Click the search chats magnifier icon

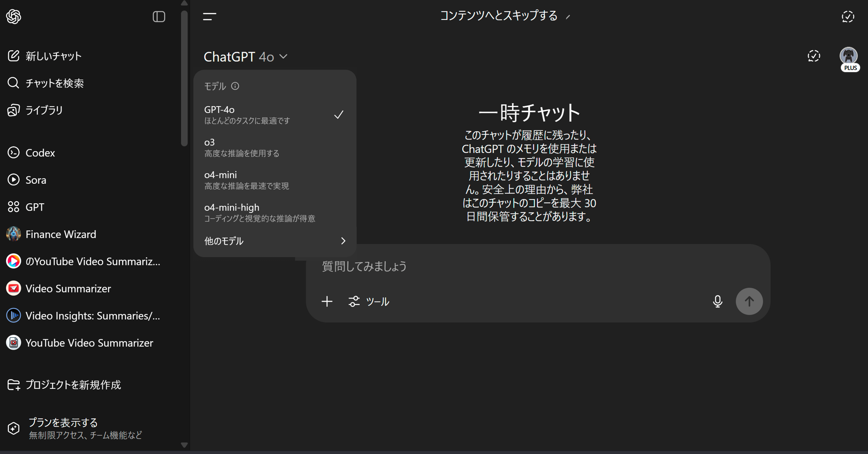pos(13,83)
